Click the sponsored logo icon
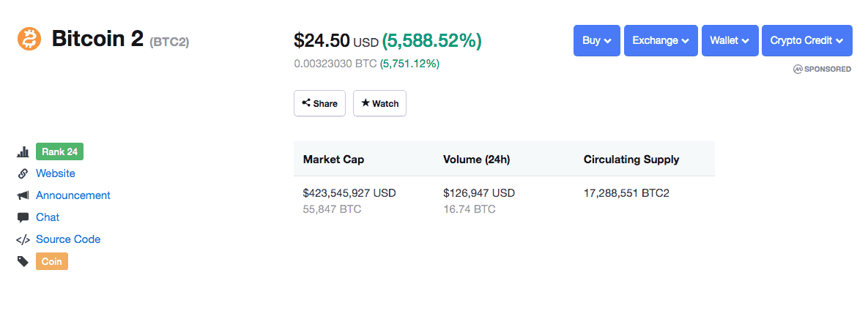This screenshot has width=868, height=311. tap(798, 69)
